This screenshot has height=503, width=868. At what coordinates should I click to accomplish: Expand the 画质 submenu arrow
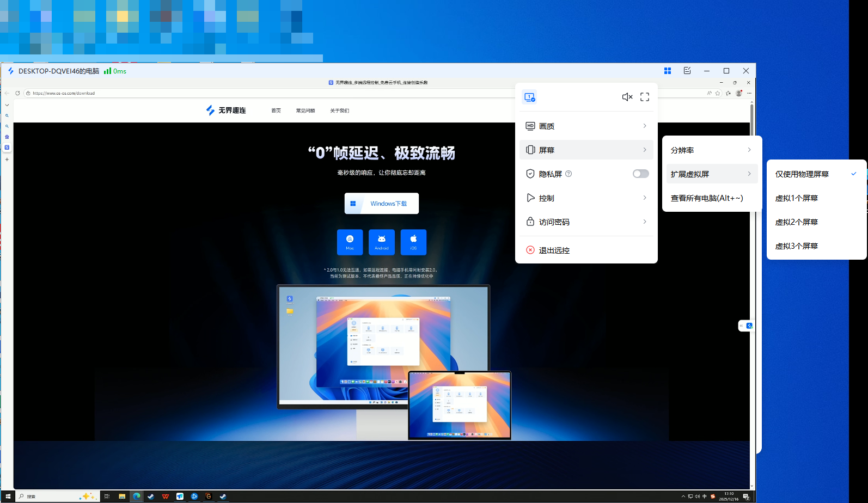pyautogui.click(x=645, y=126)
